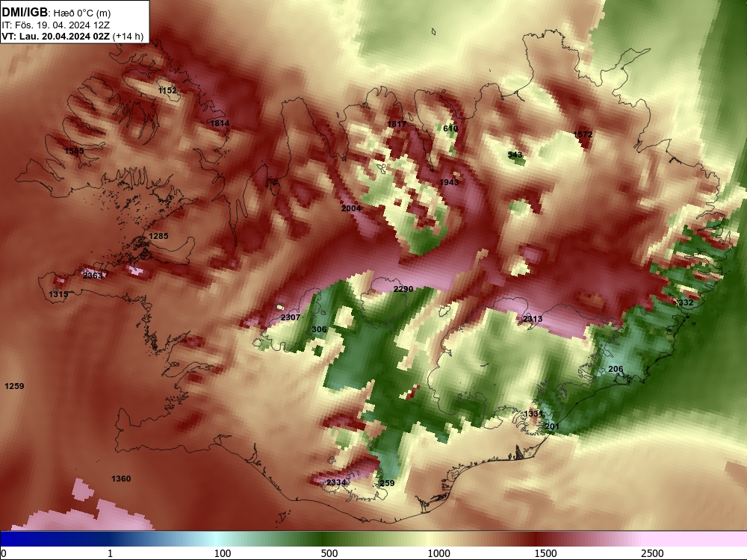Image resolution: width=747 pixels, height=560 pixels.
Task: Click the map value 306
Action: coord(319,329)
